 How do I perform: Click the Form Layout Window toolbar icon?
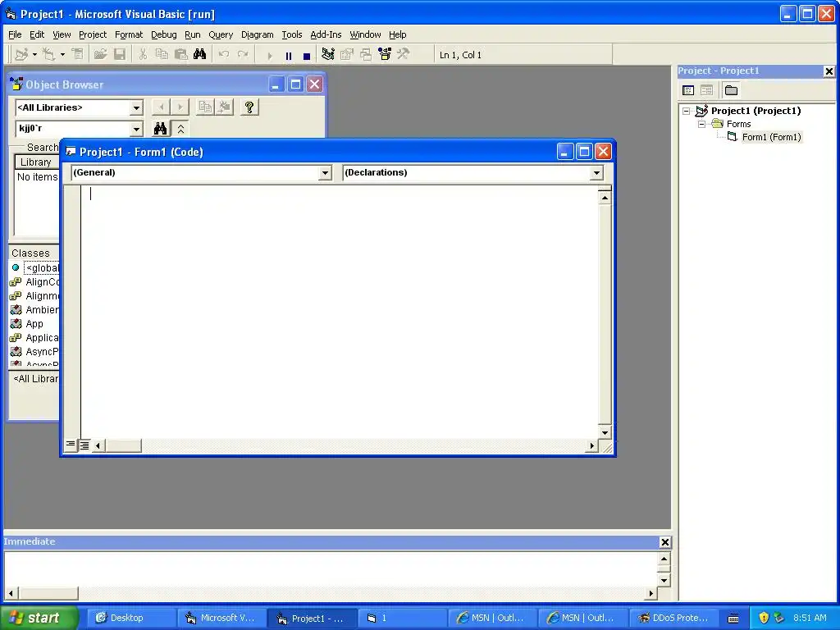[366, 55]
